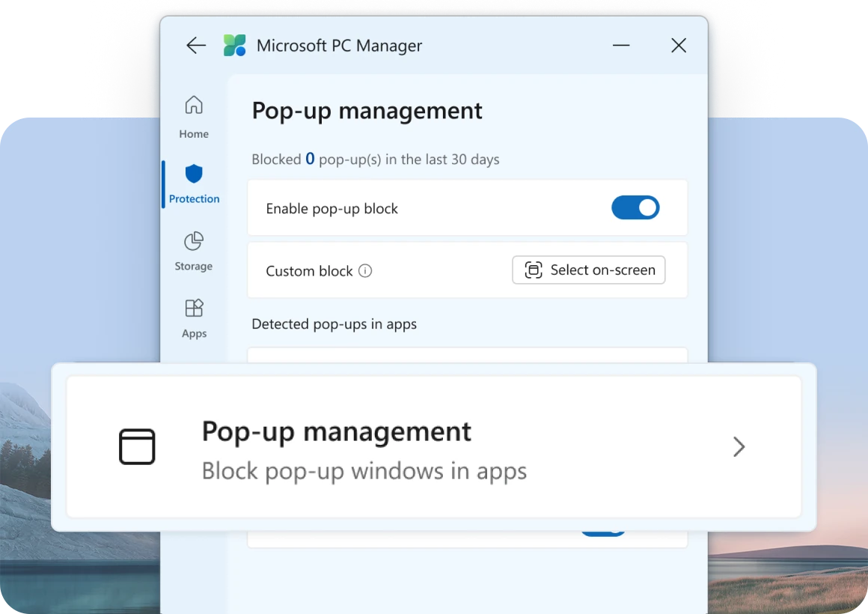
Task: Open Storage from the sidebar
Action: point(193,251)
